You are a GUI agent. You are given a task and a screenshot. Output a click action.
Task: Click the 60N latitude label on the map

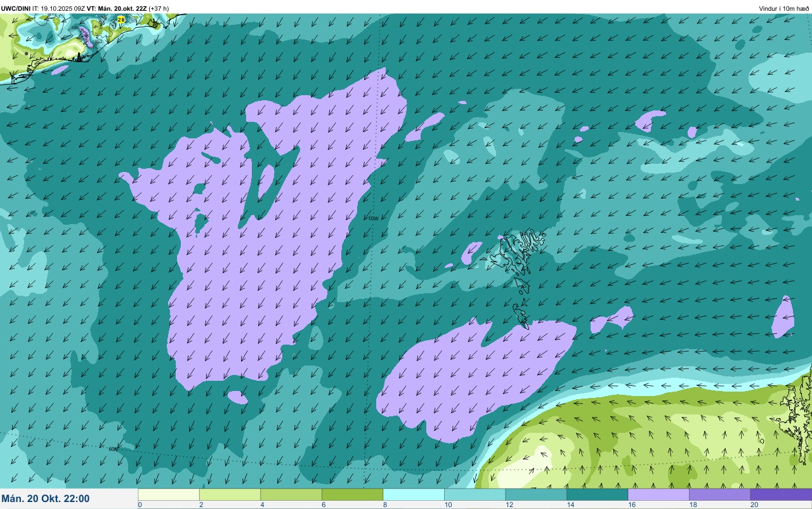113,449
